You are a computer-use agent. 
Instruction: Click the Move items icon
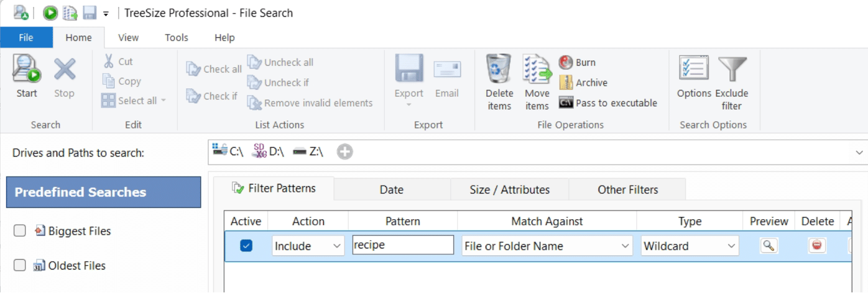[537, 70]
